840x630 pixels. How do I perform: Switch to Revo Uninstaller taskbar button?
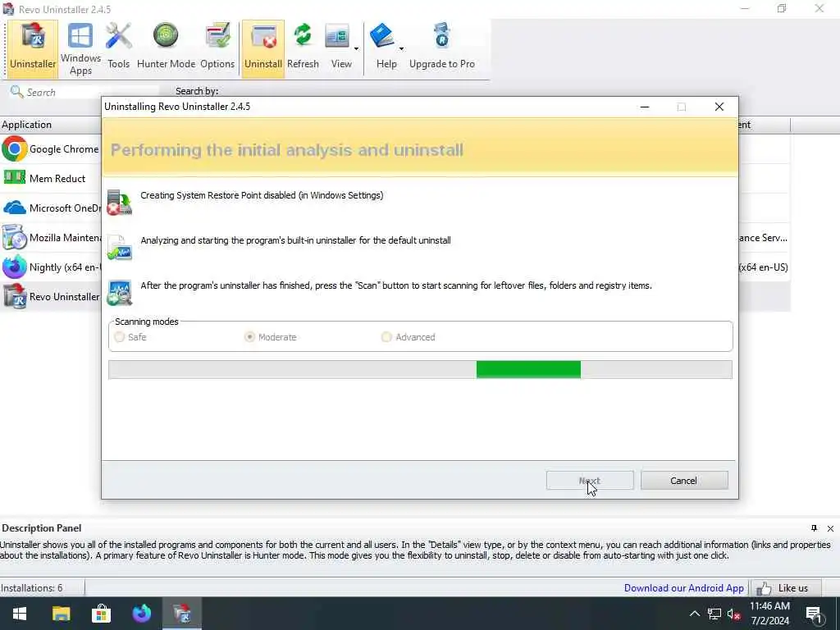pyautogui.click(x=182, y=614)
